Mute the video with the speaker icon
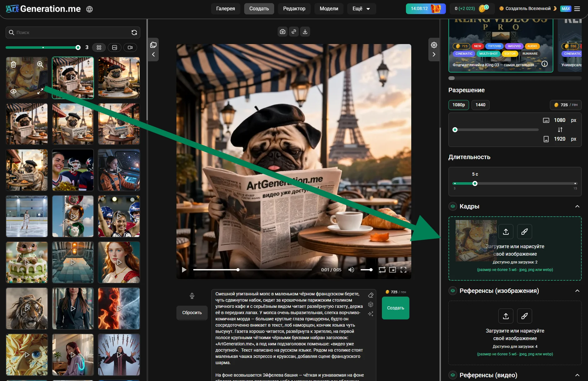 coord(351,270)
